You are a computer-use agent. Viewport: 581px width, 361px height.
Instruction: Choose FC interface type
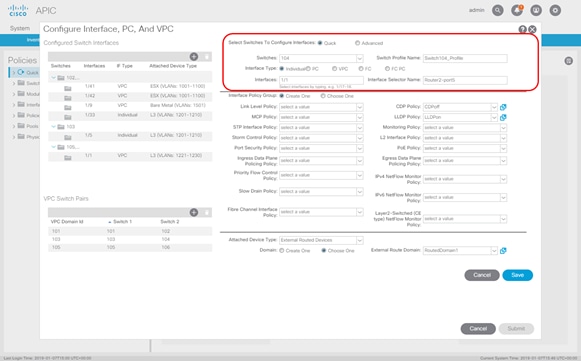tap(361, 69)
